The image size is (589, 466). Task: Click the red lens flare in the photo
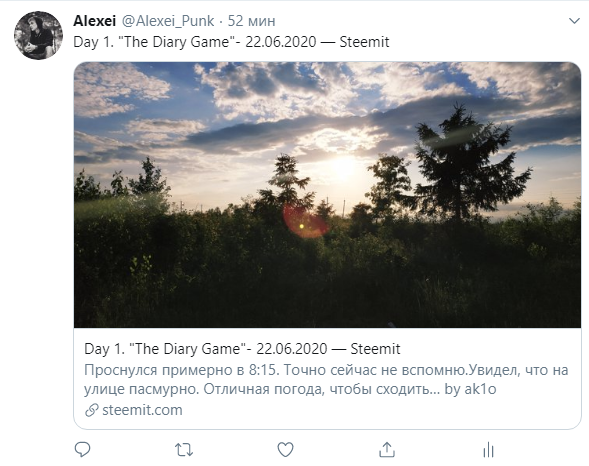[x=304, y=222]
